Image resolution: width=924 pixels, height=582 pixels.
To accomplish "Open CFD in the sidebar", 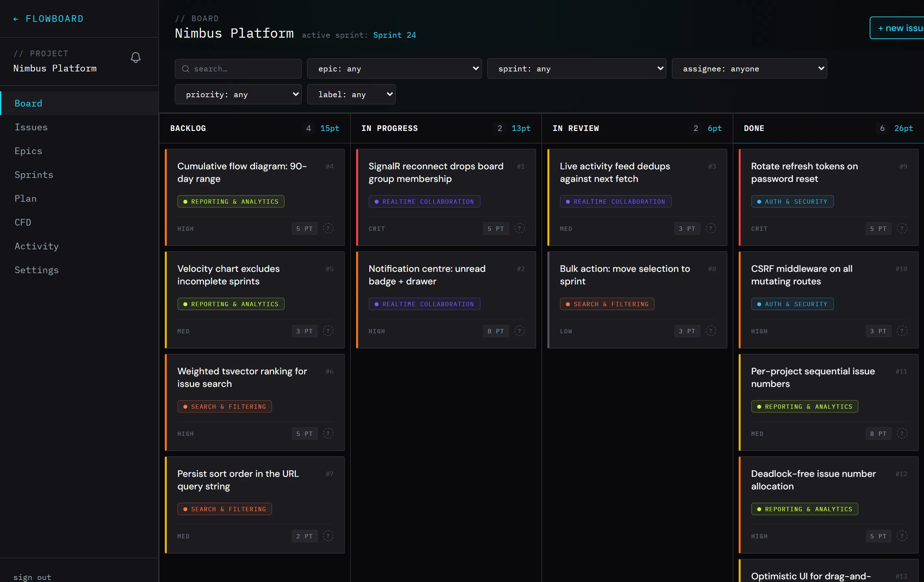I will [x=79, y=222].
